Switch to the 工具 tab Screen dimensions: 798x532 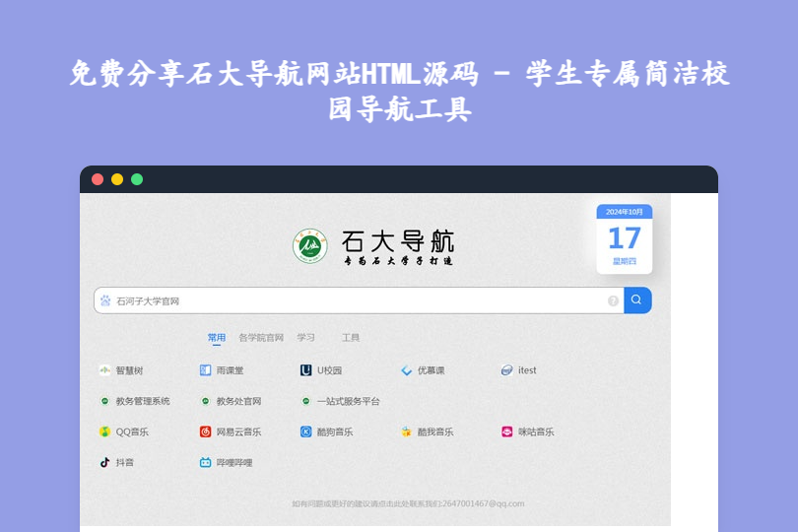pos(351,338)
